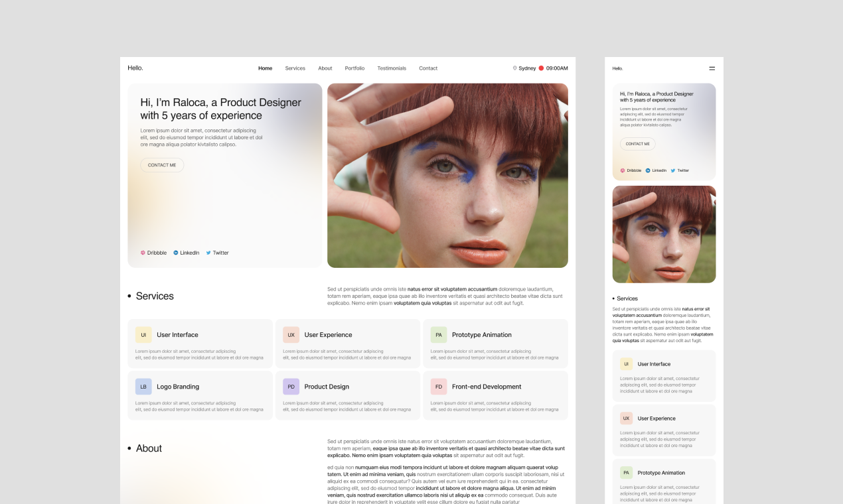The height and width of the screenshot is (504, 843).
Task: Click the Hello. logo in mobile header
Action: [x=617, y=68]
